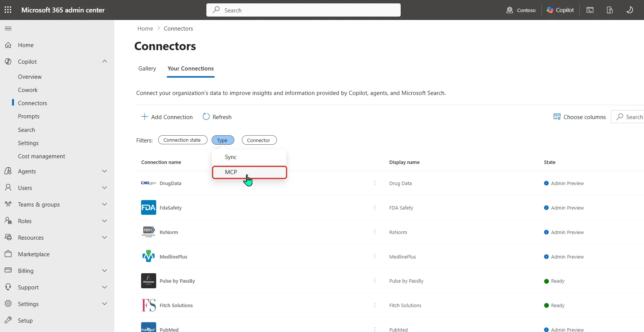
Task: Click Add Connection
Action: click(x=167, y=117)
